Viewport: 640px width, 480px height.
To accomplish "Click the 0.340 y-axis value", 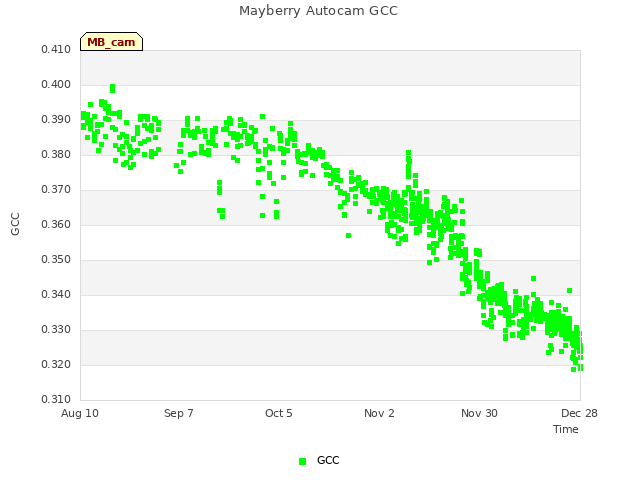I will tap(56, 294).
